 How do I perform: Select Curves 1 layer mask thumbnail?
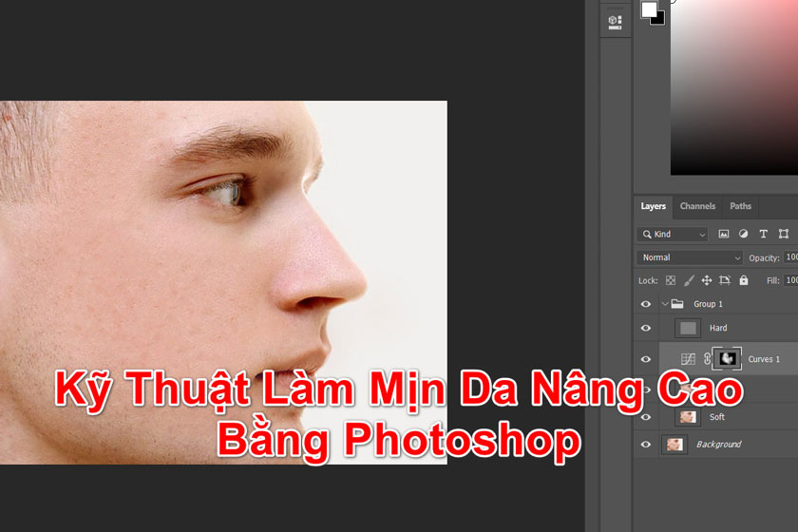point(727,359)
